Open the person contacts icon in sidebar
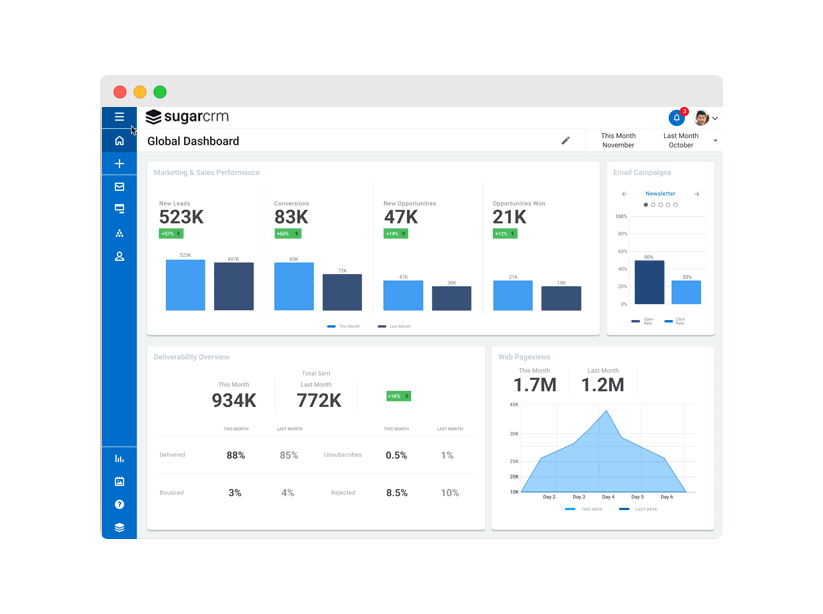Image resolution: width=823 pixels, height=614 pixels. pos(119,257)
